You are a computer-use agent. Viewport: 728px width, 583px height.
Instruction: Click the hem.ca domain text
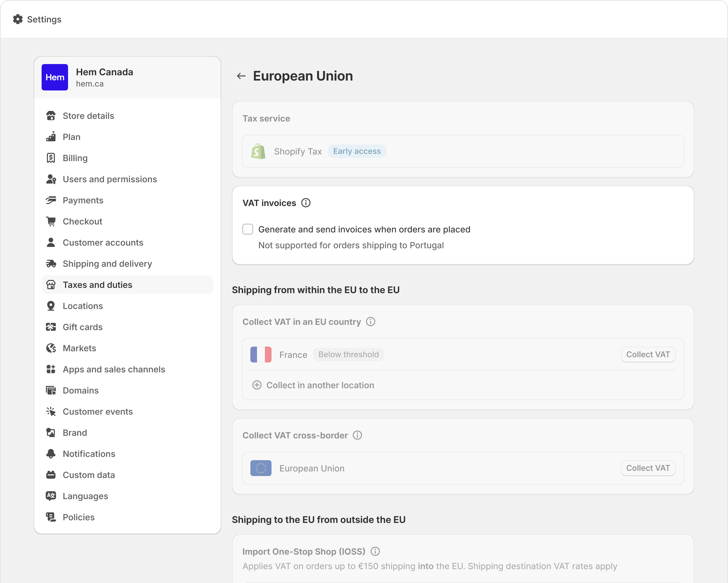pos(90,84)
